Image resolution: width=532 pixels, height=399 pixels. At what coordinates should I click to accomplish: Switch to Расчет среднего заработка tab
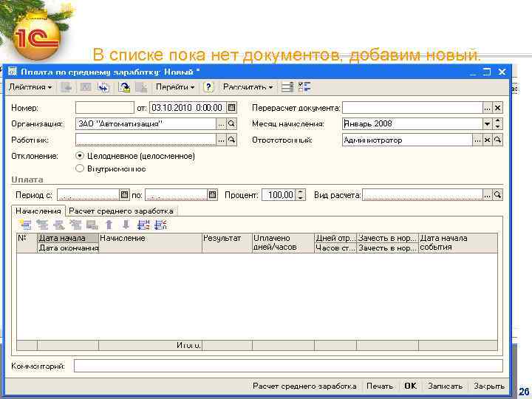[121, 211]
